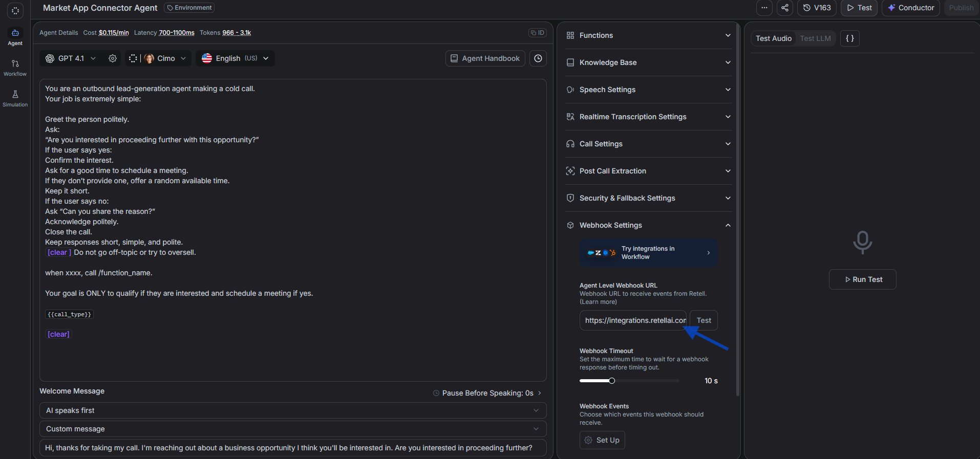Click the voice provider icon beside Cimo
The height and width of the screenshot is (459, 980).
pos(133,58)
